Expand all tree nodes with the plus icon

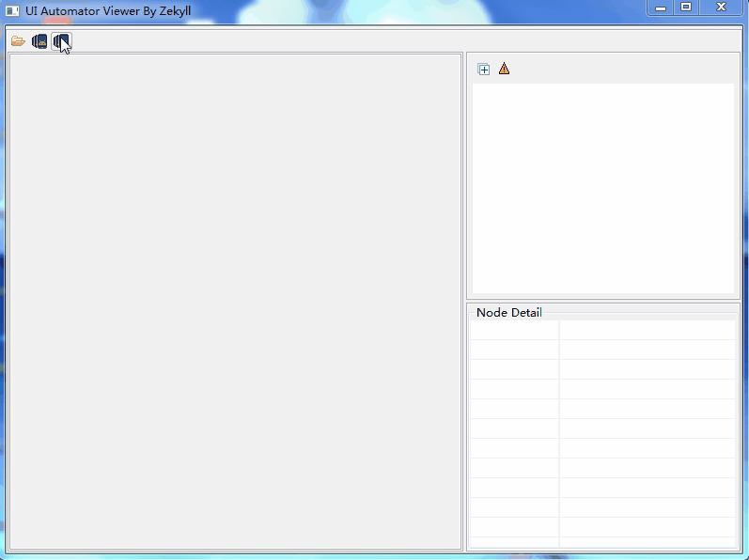483,70
